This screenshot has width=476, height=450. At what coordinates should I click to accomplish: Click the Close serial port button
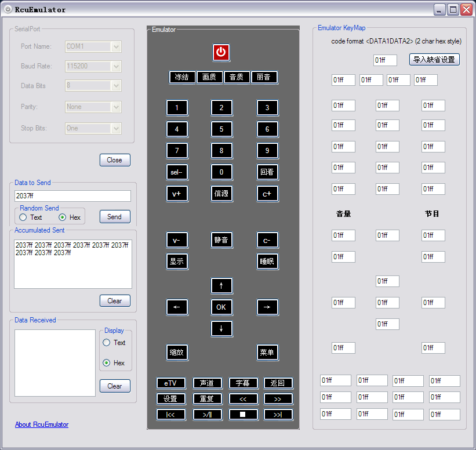115,160
